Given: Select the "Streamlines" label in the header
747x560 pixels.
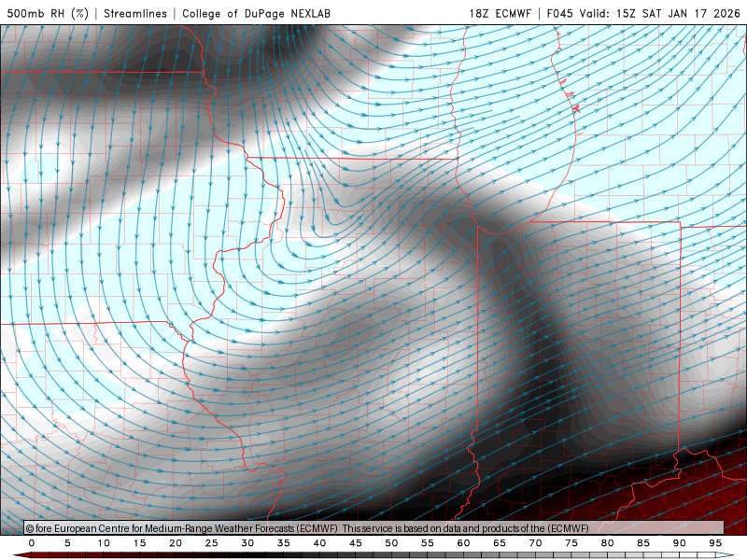Looking at the screenshot, I should (x=135, y=13).
